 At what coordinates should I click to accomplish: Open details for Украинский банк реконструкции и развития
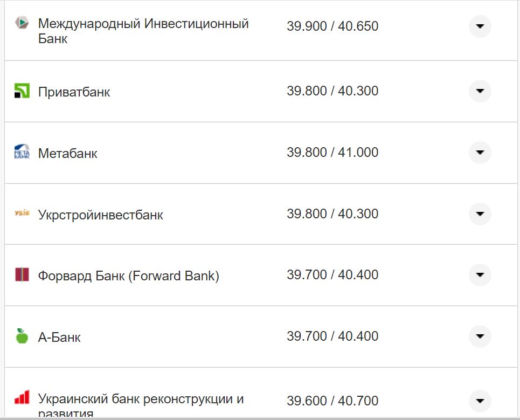coord(479,401)
